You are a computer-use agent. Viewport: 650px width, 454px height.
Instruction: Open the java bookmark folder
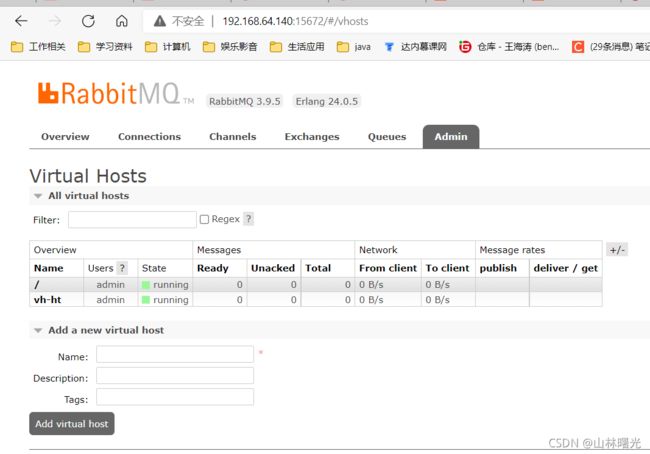354,46
